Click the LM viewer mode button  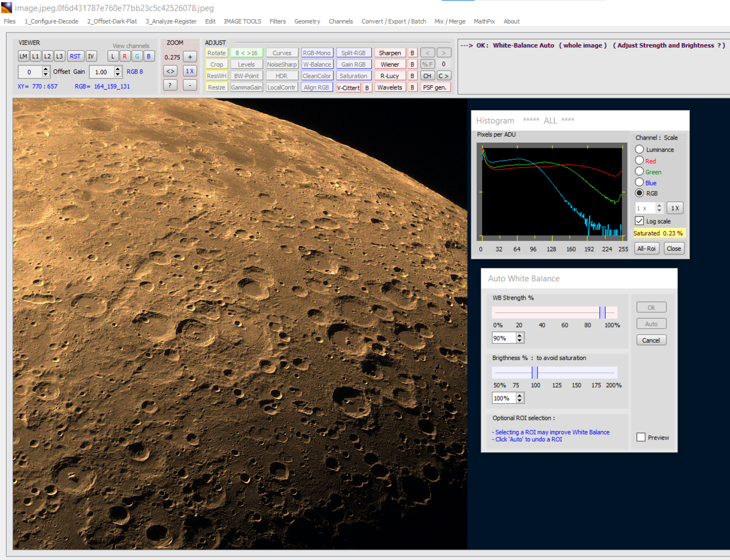(24, 57)
